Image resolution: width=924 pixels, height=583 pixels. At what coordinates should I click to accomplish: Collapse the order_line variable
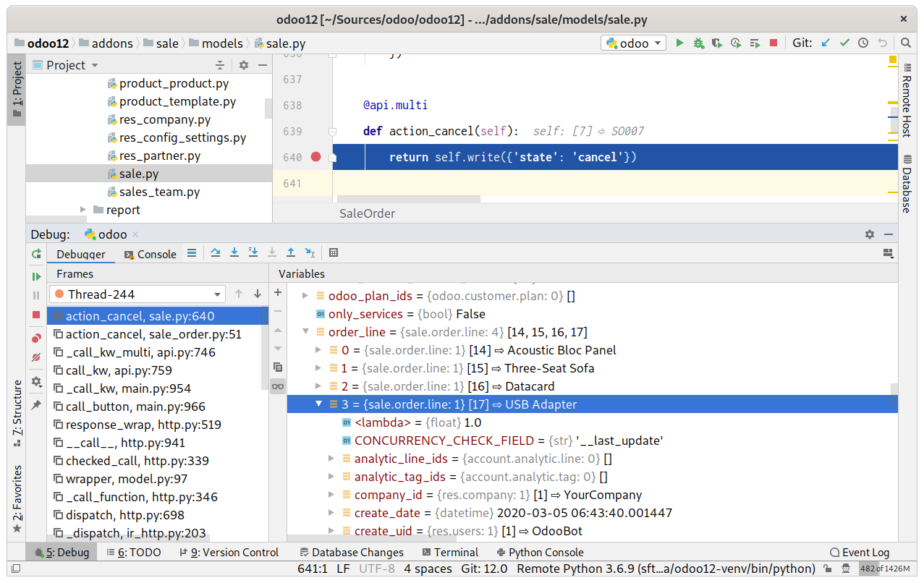305,332
